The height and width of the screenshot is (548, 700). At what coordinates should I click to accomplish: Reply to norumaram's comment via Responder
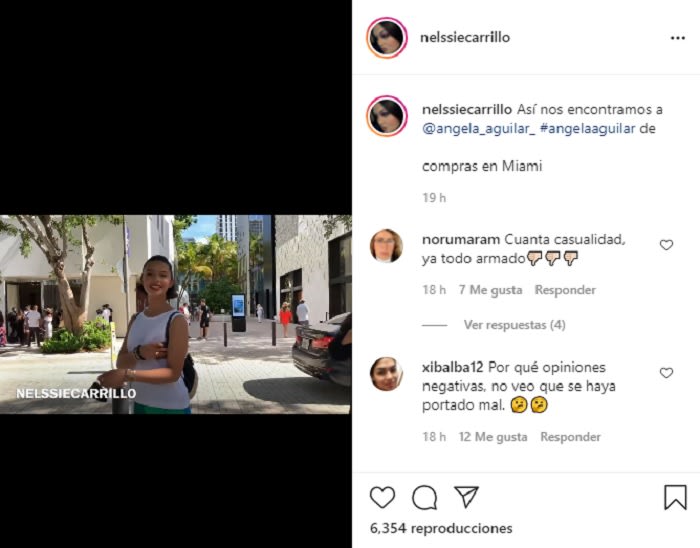(x=565, y=290)
